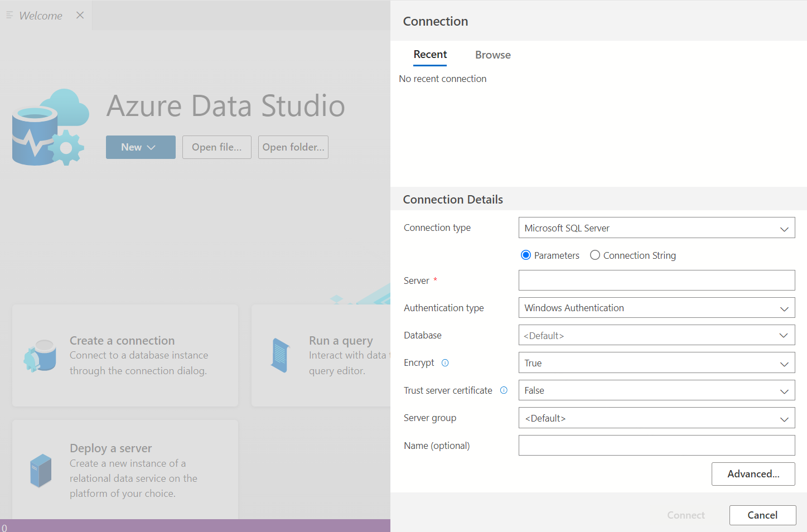Focus the Name (optional) input field

pos(656,446)
